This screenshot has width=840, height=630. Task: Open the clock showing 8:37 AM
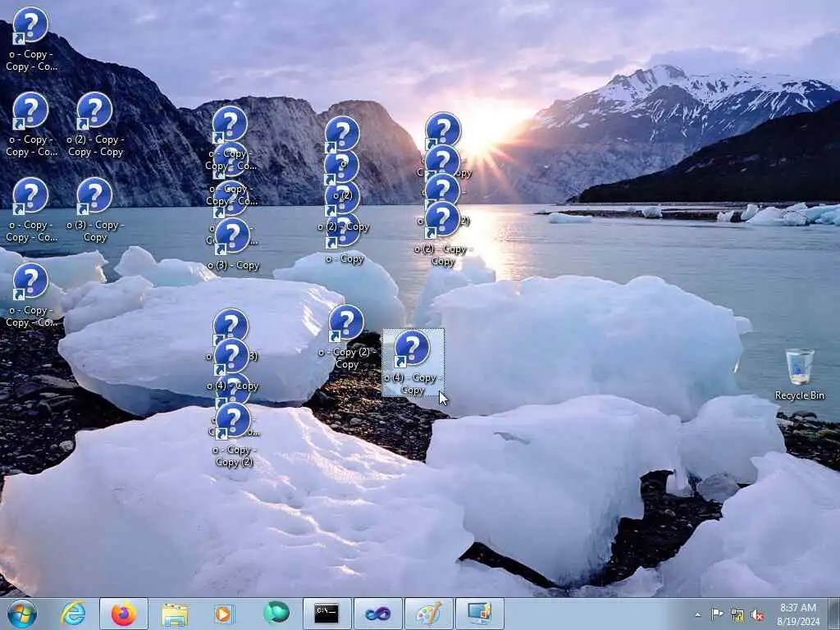click(x=798, y=614)
